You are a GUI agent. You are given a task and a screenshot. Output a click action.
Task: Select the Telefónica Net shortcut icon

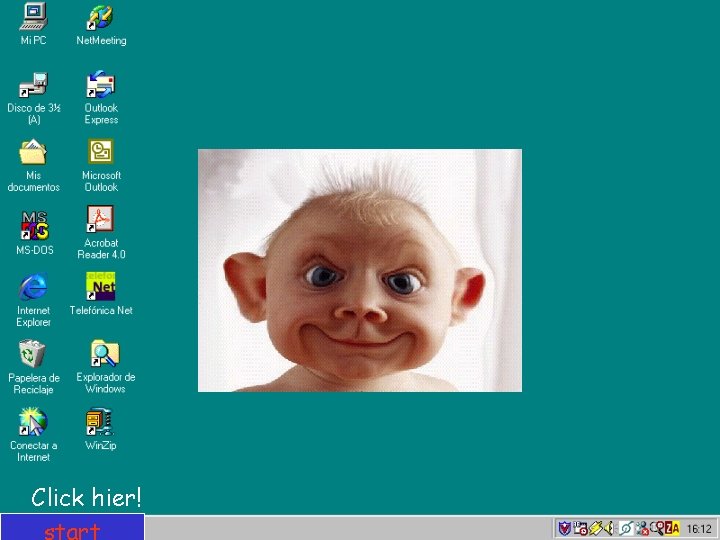point(101,286)
